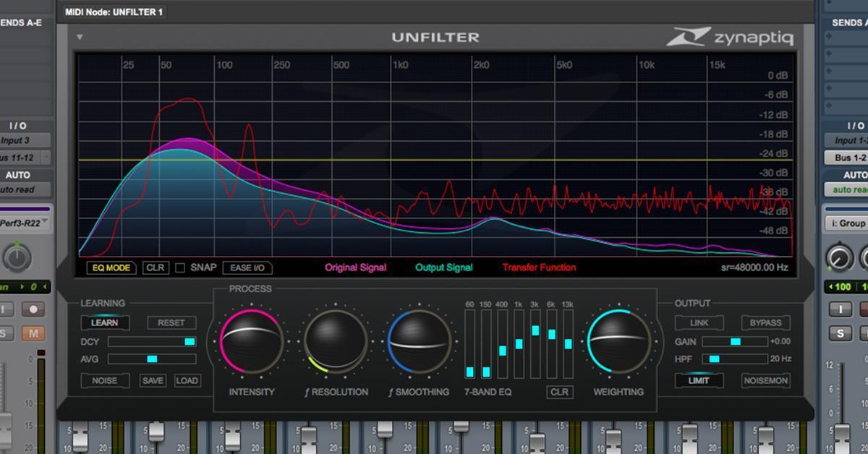Click the pan knob on left track

pyautogui.click(x=17, y=257)
